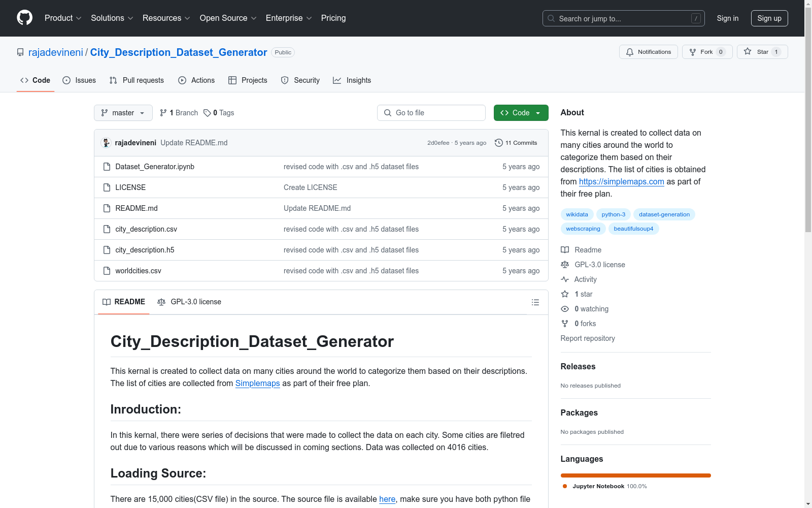
Task: Expand the Product menu
Action: pyautogui.click(x=63, y=18)
